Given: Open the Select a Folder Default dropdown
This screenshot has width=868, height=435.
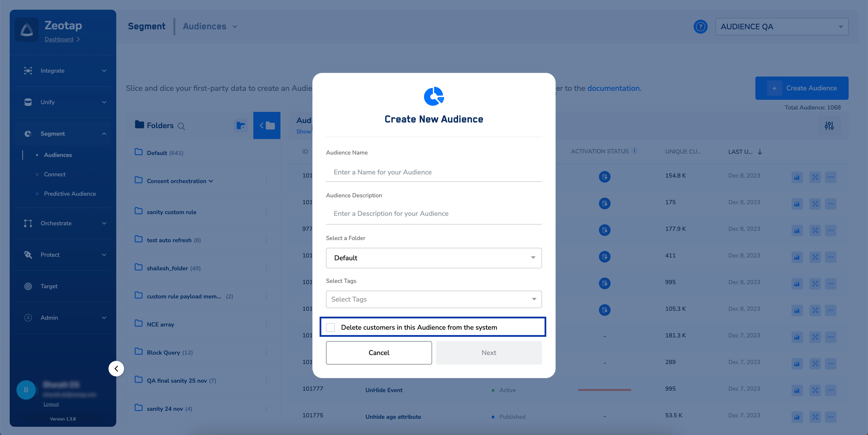Looking at the screenshot, I should [x=434, y=258].
